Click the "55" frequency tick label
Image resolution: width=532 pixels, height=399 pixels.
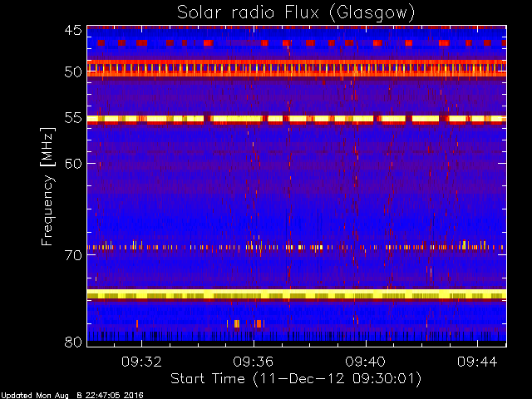click(73, 118)
